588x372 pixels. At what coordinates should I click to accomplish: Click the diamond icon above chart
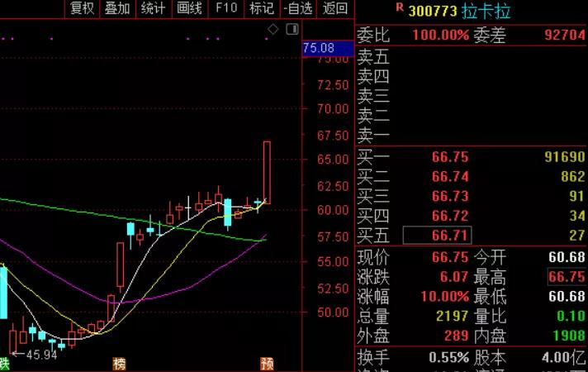(273, 29)
